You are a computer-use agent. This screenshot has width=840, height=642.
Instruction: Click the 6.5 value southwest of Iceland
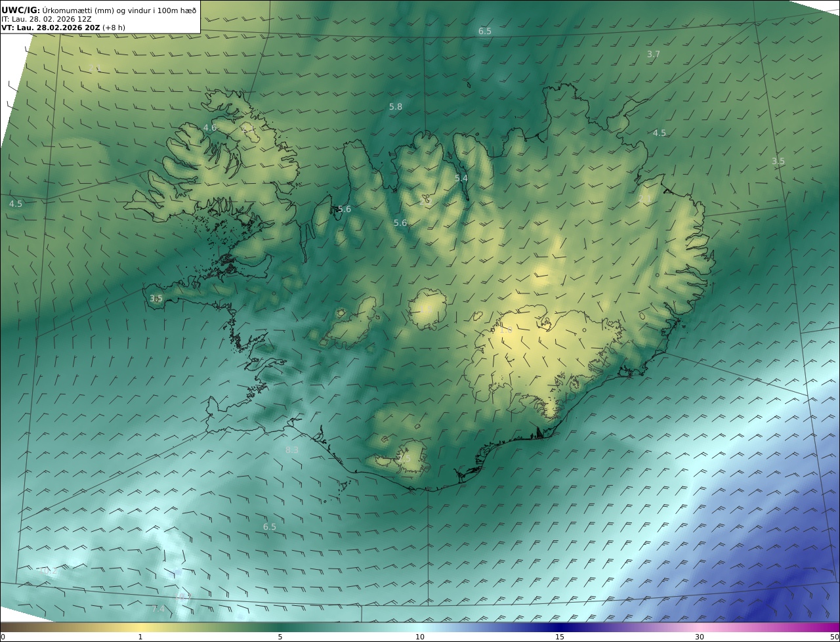270,526
